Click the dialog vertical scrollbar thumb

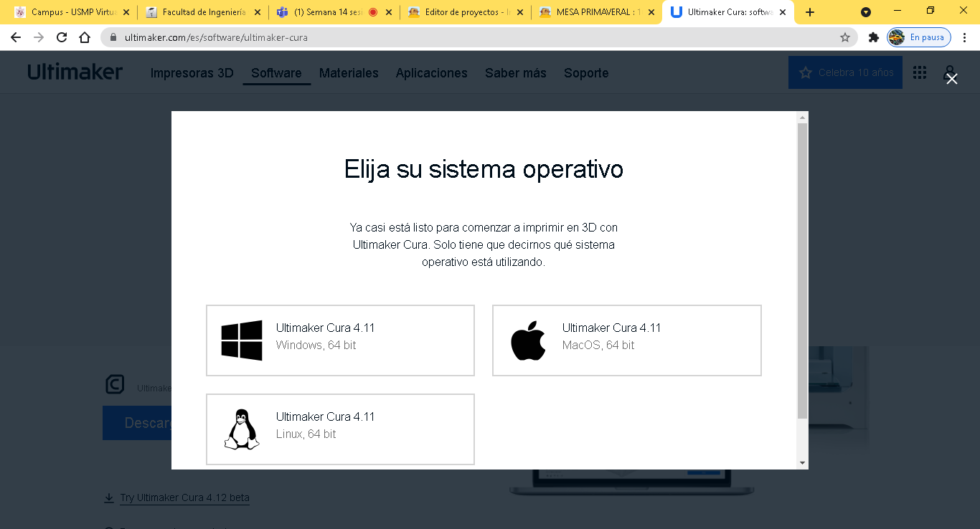[x=803, y=271]
